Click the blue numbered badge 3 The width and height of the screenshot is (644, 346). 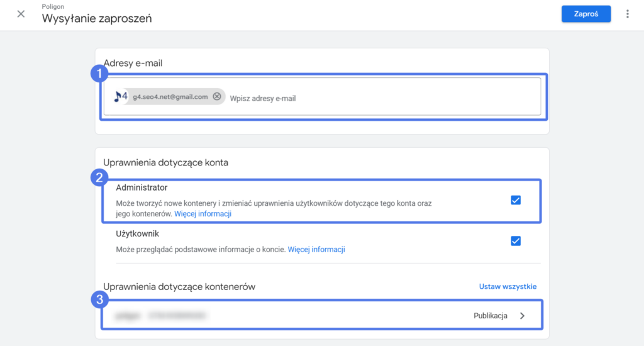point(97,299)
